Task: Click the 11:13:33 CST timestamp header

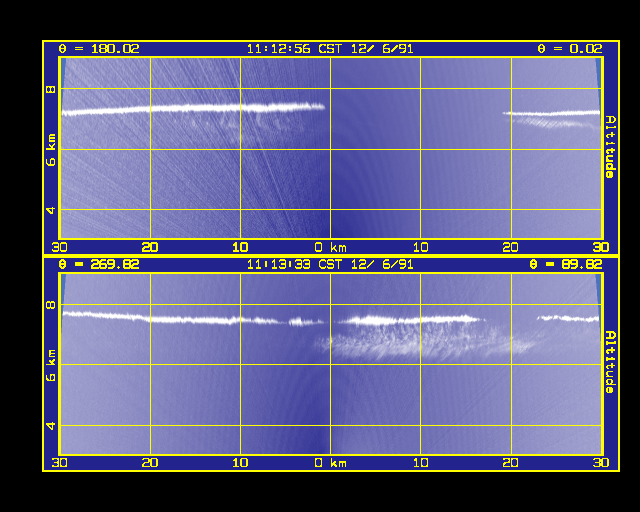Action: click(x=330, y=264)
